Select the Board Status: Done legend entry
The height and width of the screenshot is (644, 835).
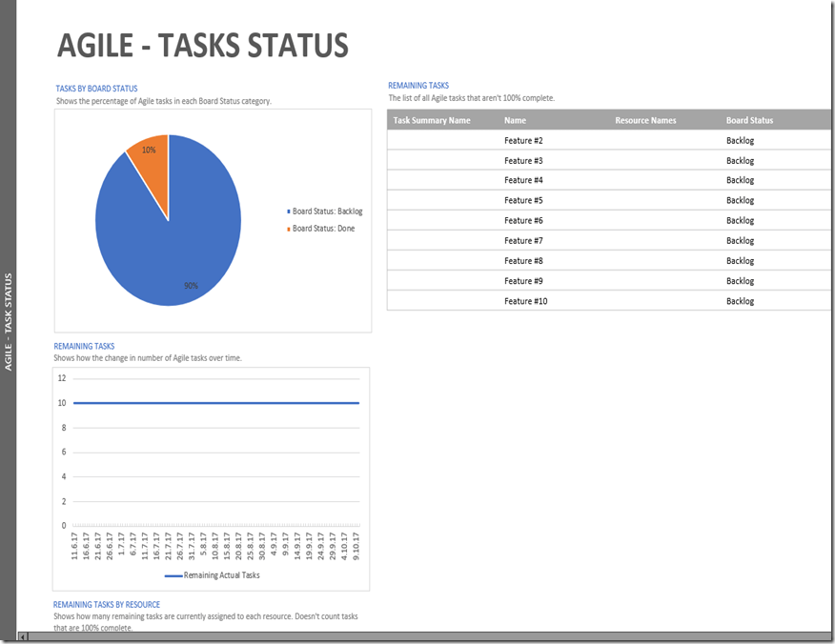pyautogui.click(x=322, y=229)
